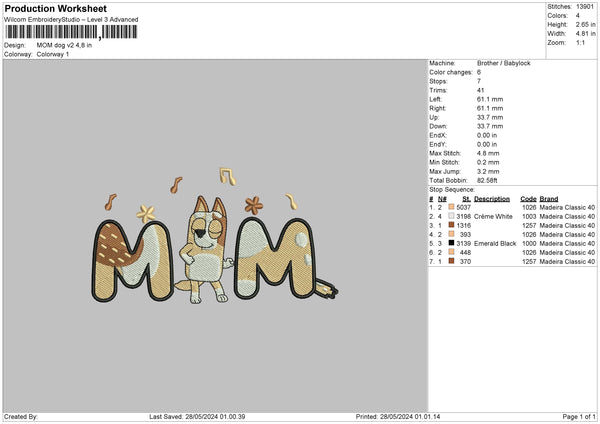Click the 'Production Worksheet' title
600x424 pixels.
(55, 8)
